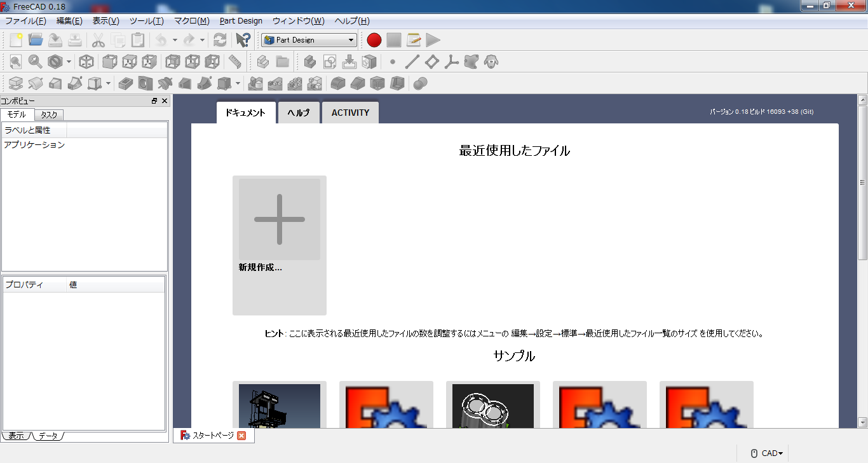Create a new empty document

point(16,40)
